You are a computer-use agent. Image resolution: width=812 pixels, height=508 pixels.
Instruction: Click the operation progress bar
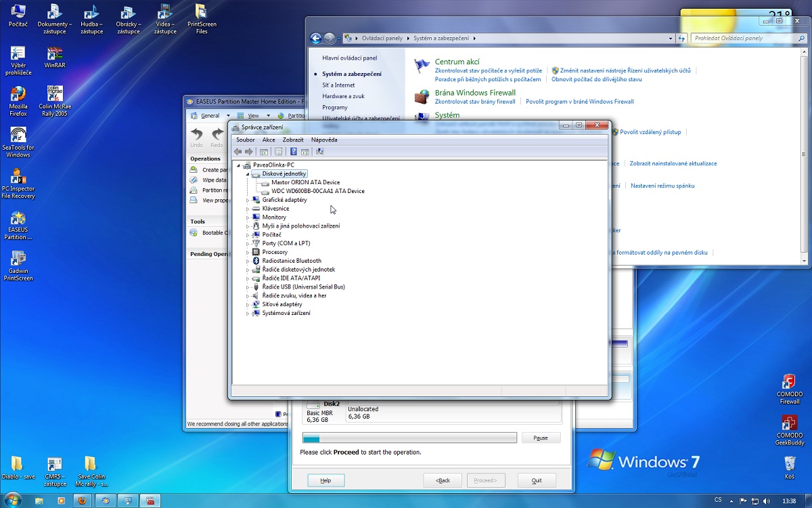tap(409, 438)
